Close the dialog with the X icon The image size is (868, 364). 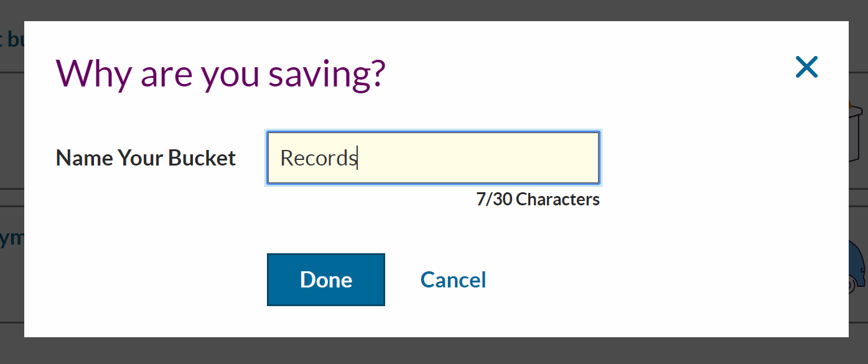806,67
